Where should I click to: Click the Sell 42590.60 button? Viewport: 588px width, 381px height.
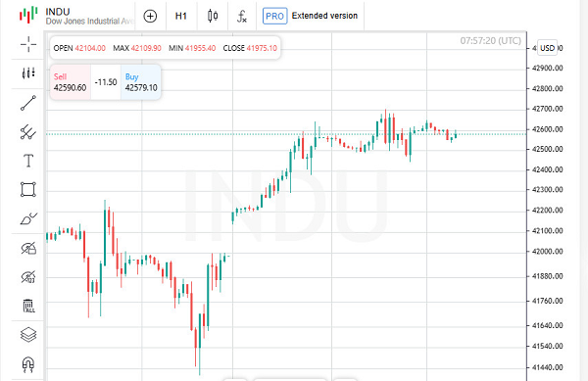71,82
